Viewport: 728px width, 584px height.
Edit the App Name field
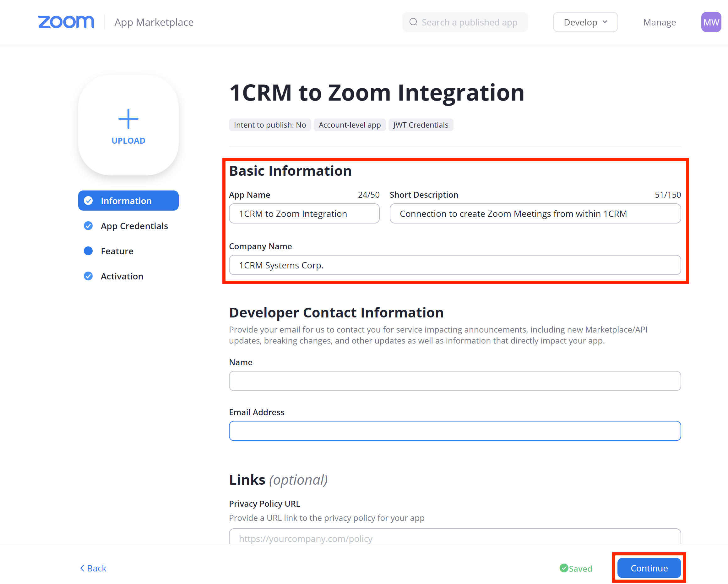click(304, 214)
